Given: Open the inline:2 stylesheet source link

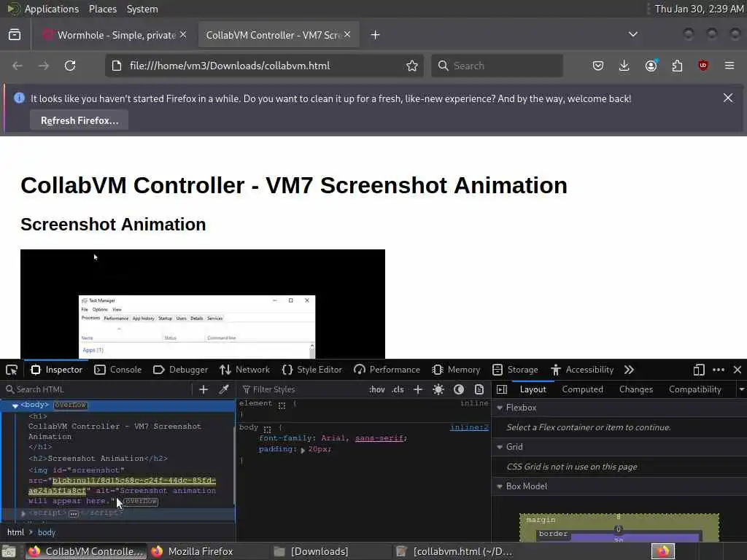Looking at the screenshot, I should click(x=469, y=427).
